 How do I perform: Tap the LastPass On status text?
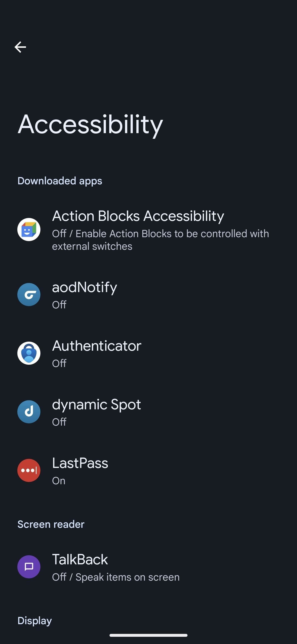59,481
